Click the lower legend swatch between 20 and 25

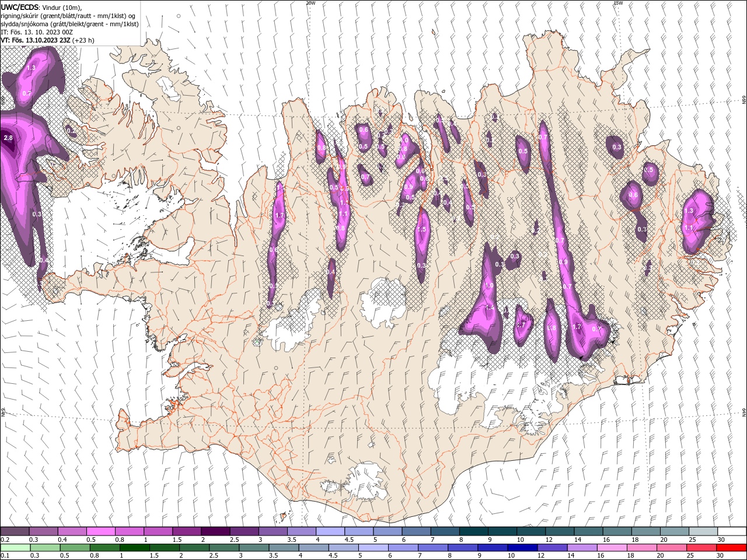(672, 548)
